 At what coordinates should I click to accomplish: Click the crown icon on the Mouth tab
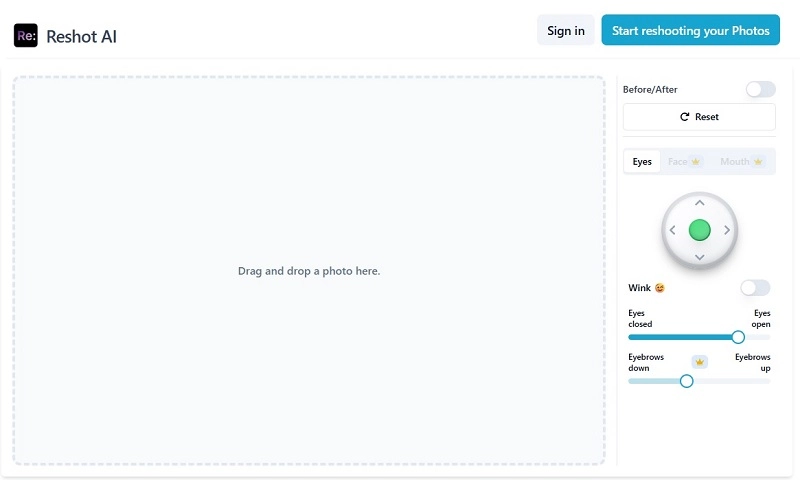pos(757,162)
